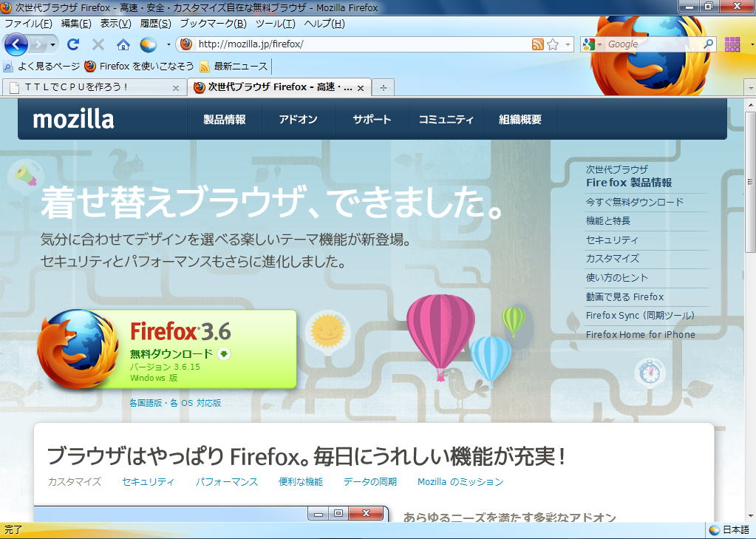The image size is (756, 539).
Task: Select the 次世代ブラウザ Firefox tab
Action: (x=279, y=87)
